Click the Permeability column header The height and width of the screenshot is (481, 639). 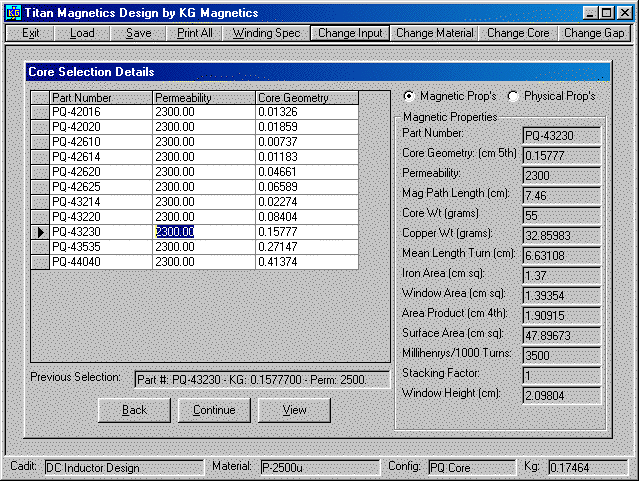click(x=204, y=98)
